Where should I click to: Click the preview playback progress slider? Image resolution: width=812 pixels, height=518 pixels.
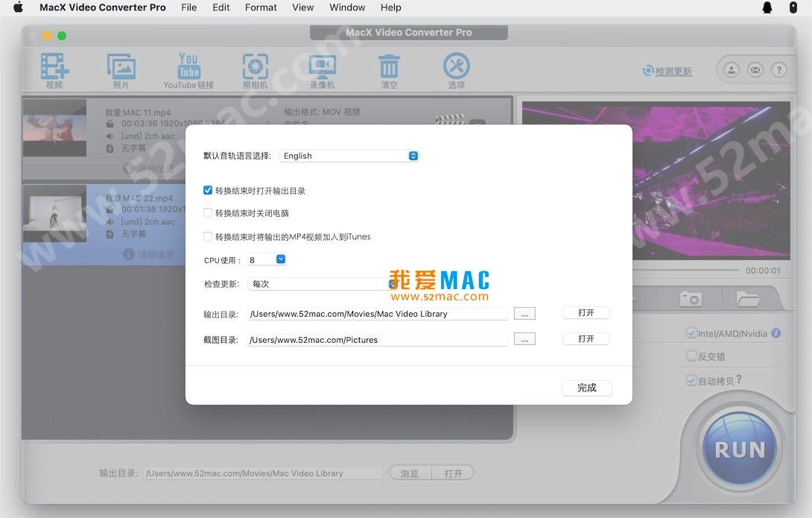(x=686, y=270)
